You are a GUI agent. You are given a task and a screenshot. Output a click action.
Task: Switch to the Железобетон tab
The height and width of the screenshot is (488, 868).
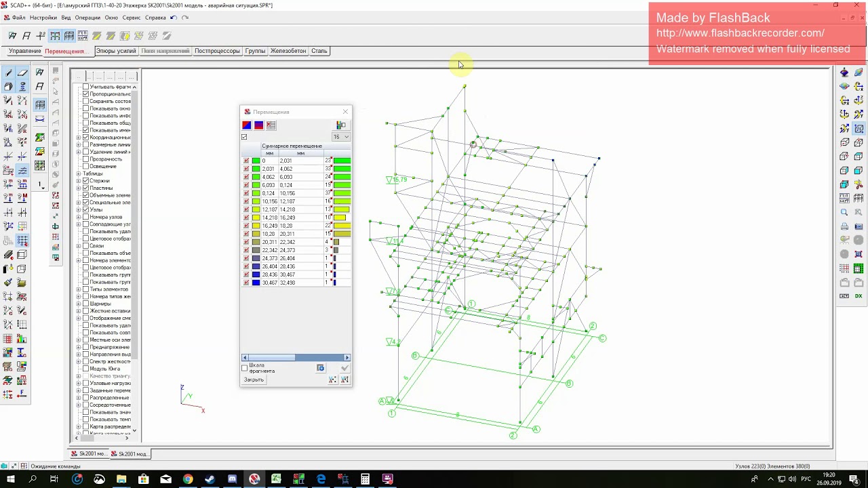[288, 51]
